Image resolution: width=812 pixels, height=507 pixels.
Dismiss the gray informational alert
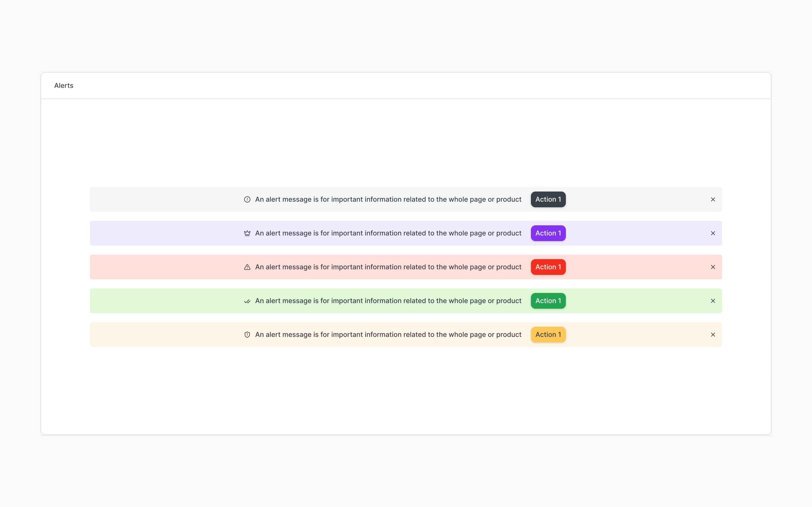[713, 199]
